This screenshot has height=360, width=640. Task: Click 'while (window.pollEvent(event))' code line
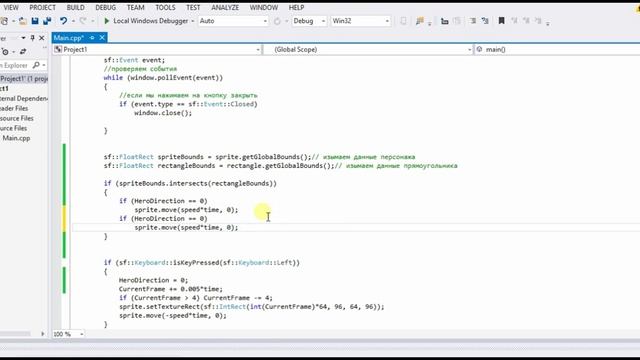[x=163, y=78]
